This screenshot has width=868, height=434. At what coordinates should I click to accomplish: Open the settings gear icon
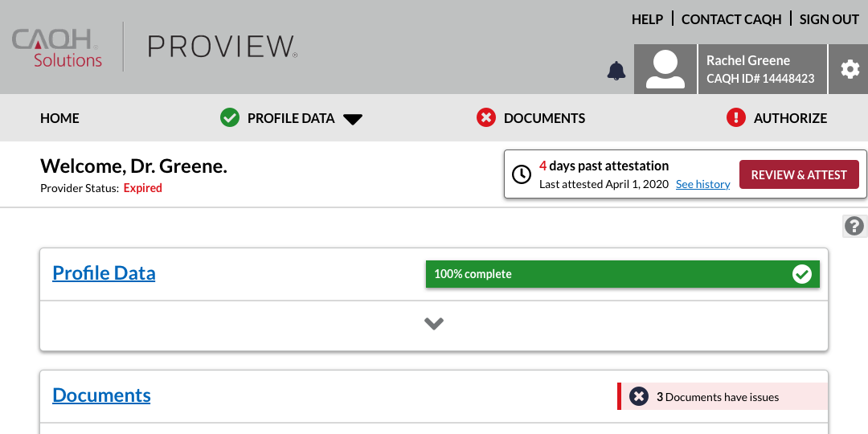coord(850,70)
